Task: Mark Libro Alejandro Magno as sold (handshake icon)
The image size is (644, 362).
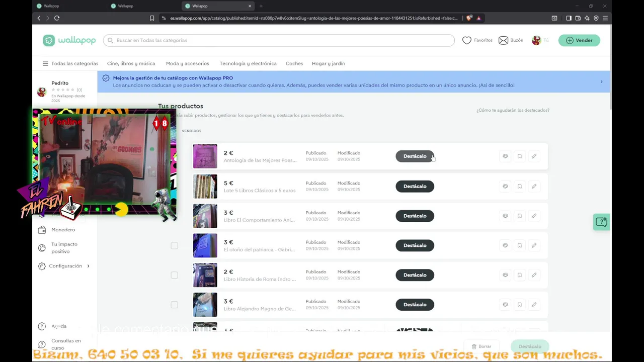Action: (505, 305)
